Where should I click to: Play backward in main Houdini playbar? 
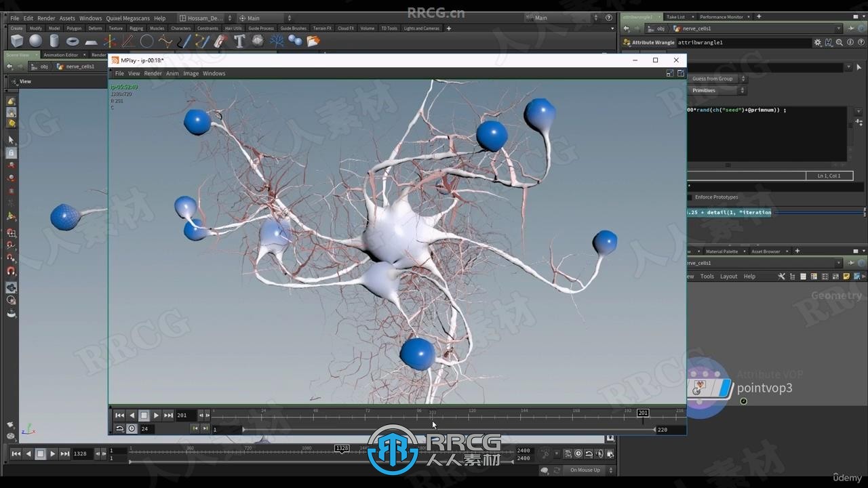(x=28, y=453)
